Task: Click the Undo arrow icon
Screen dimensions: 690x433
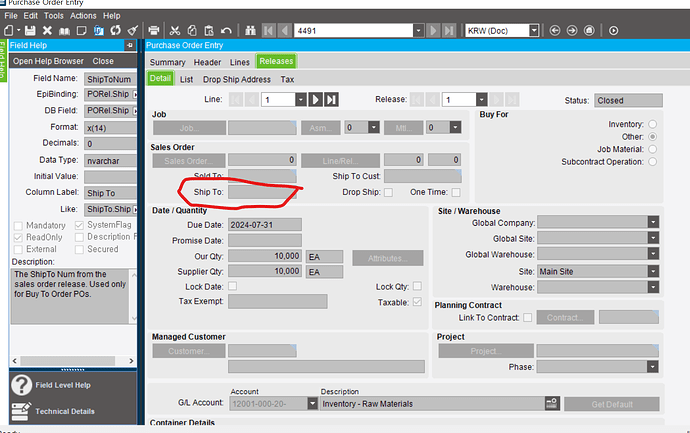Action: [226, 30]
